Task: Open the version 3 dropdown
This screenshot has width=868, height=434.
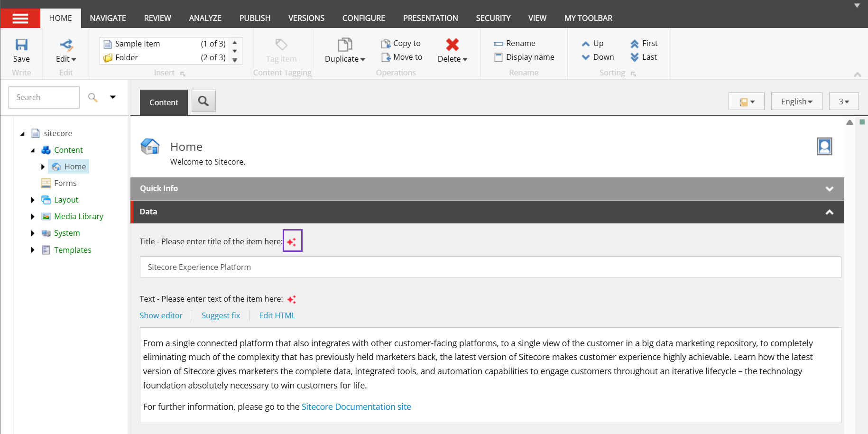Action: 844,102
